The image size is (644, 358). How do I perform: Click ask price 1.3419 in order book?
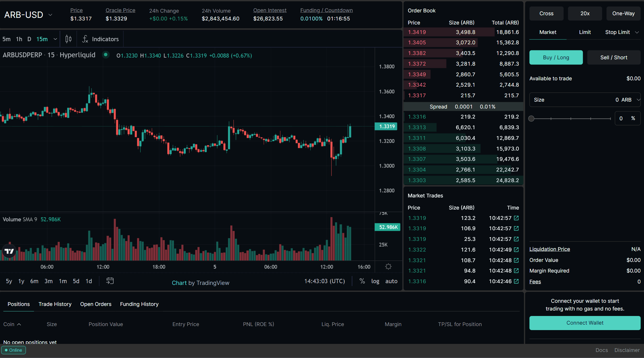click(417, 32)
